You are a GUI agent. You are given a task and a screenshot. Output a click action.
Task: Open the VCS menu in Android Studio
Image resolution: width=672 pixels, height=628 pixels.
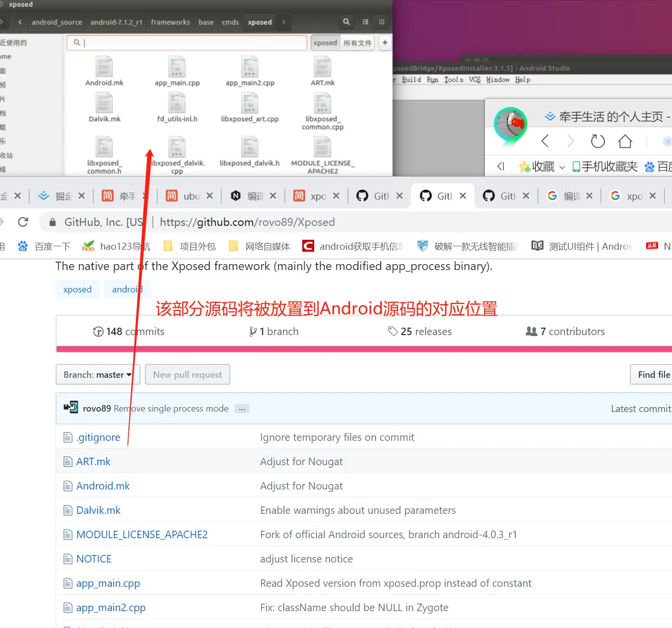click(474, 80)
